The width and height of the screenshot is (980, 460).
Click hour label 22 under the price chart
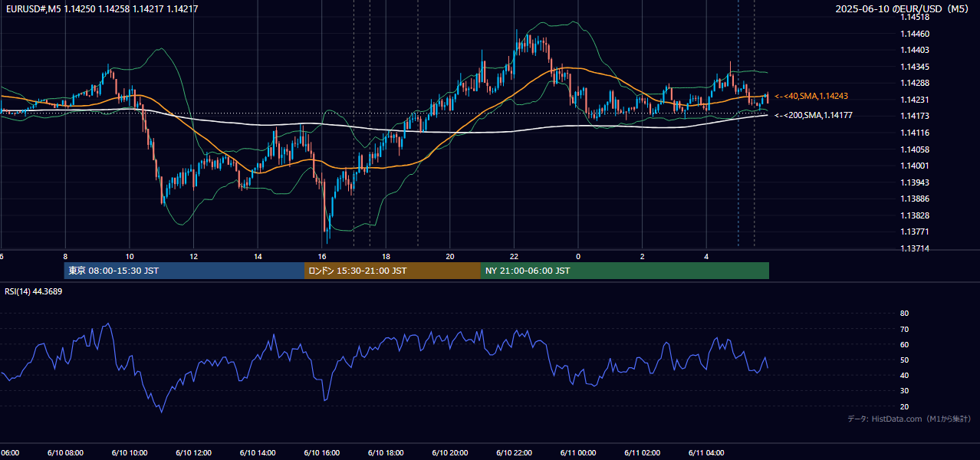[x=514, y=256]
